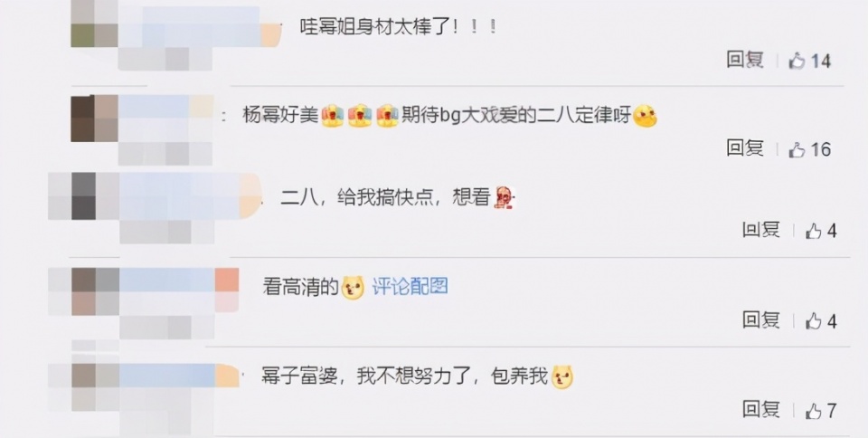Open the 评论配图 link

(410, 287)
